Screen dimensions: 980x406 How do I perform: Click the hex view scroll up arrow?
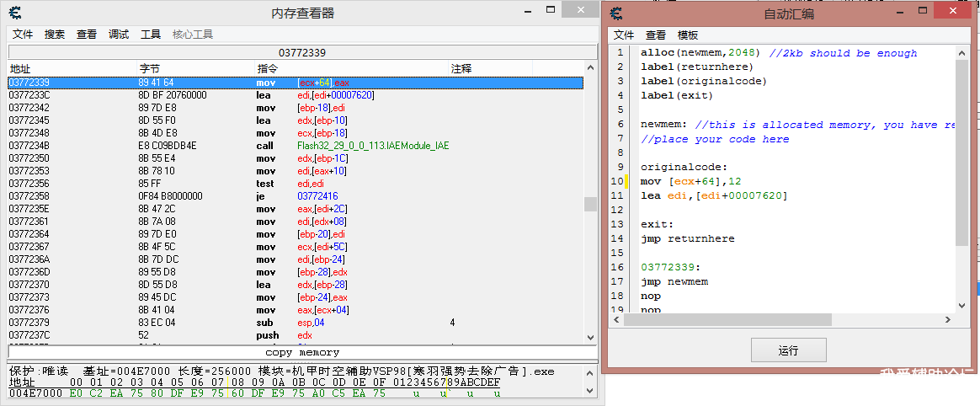(x=590, y=372)
